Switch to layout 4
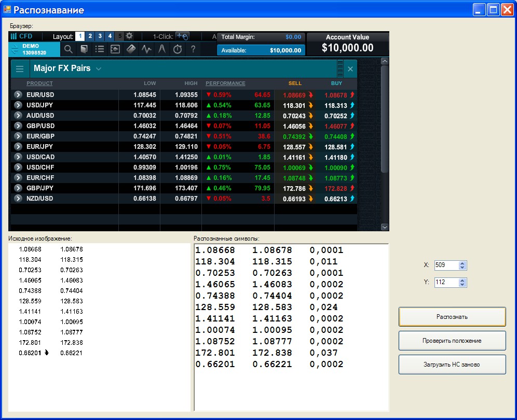This screenshot has width=517, height=420. click(x=110, y=36)
